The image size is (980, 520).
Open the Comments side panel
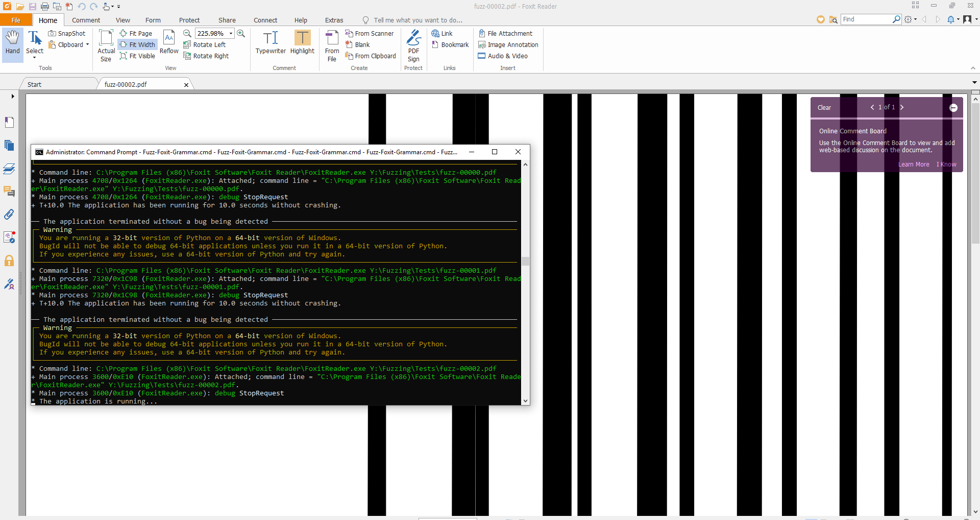(9, 192)
